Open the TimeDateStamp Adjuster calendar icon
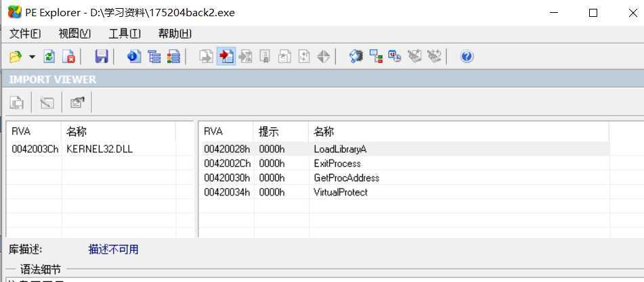The width and height of the screenshot is (644, 282). 395,57
